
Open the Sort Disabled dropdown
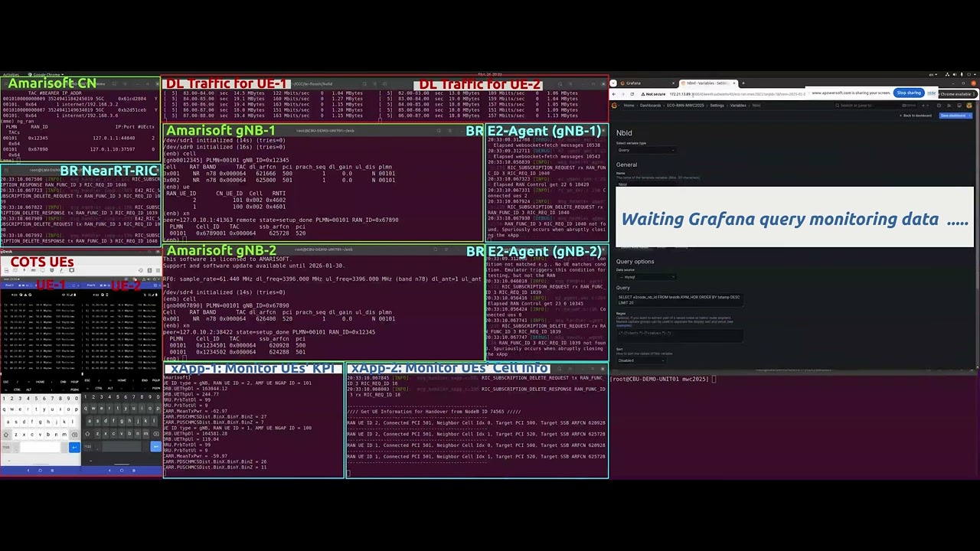click(642, 360)
